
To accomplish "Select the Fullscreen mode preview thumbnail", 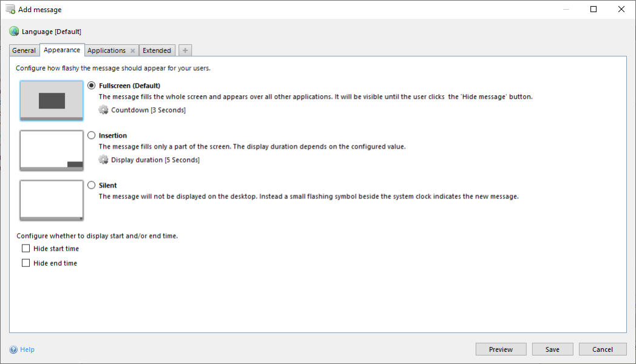I will pos(51,99).
